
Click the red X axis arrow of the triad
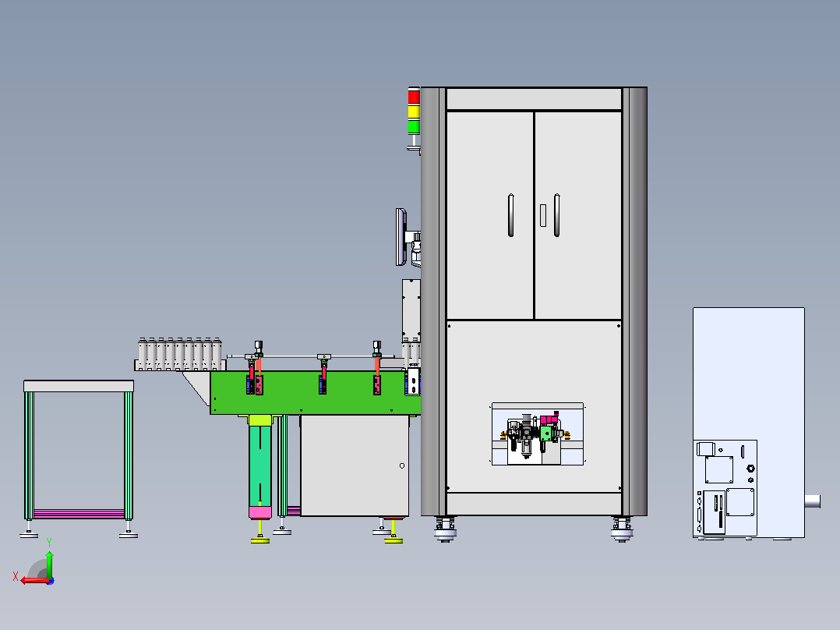(35, 580)
